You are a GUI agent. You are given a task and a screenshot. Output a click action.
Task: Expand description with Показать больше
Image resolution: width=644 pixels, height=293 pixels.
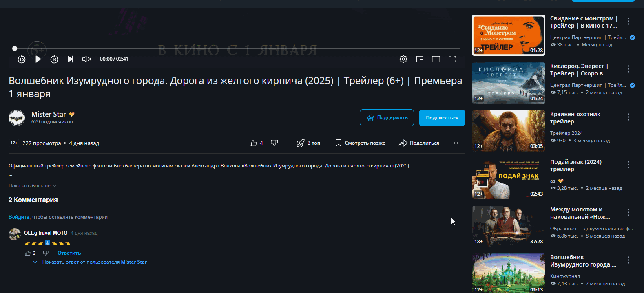[x=32, y=186]
